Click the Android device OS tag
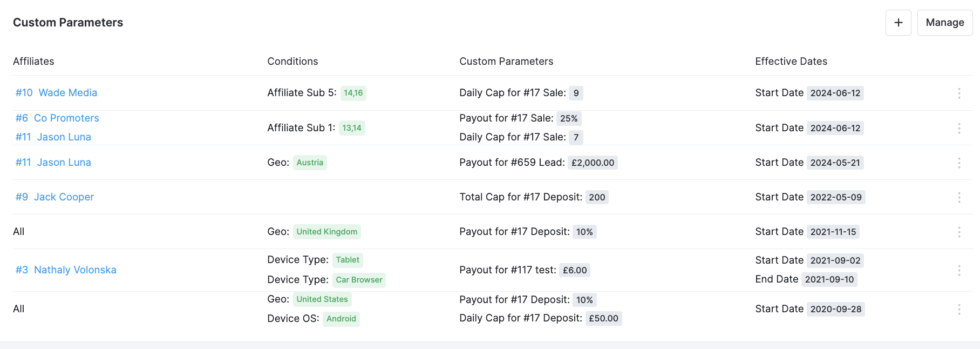The height and width of the screenshot is (349, 980). 341,319
